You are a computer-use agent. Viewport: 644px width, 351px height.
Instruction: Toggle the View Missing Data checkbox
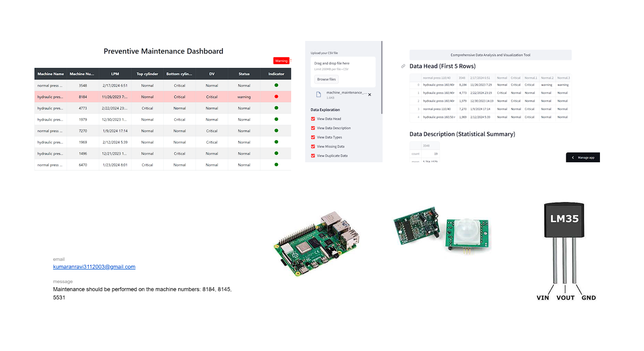[312, 146]
